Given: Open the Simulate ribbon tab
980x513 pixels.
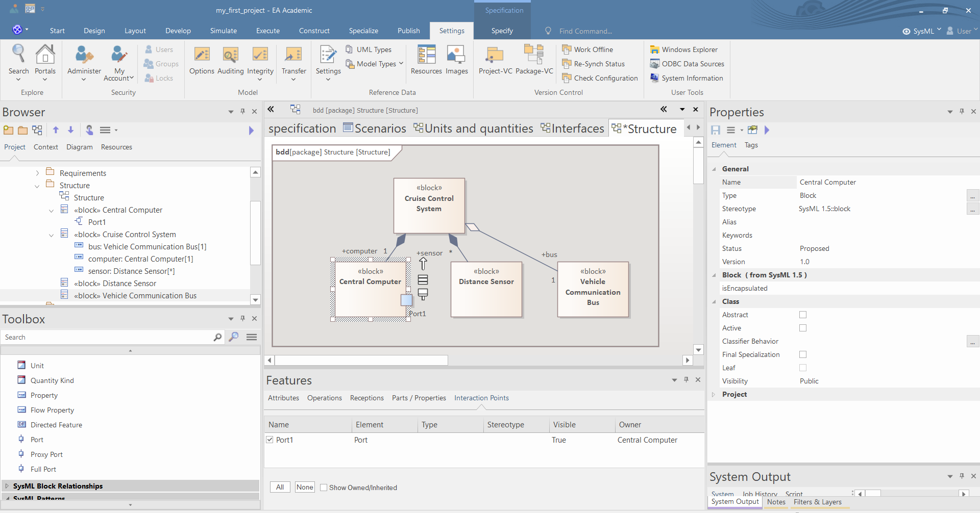Looking at the screenshot, I should click(x=223, y=31).
